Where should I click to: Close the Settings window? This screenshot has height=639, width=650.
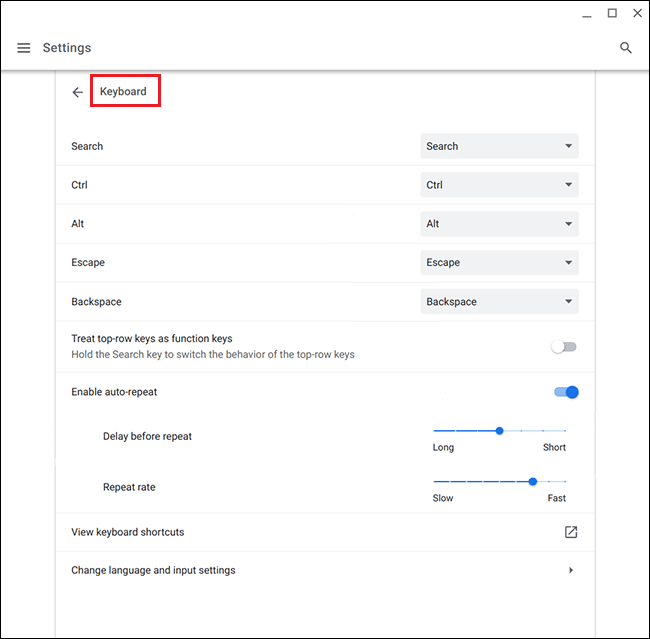(637, 13)
